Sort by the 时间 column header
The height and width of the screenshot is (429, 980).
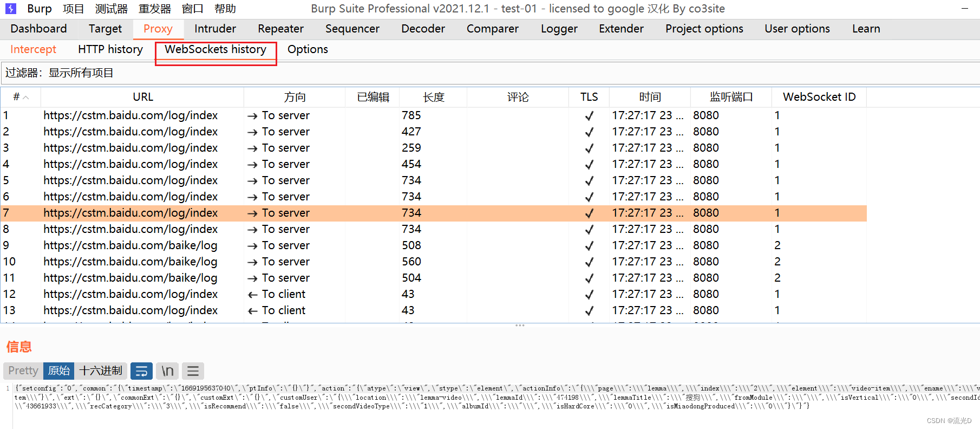tap(650, 97)
